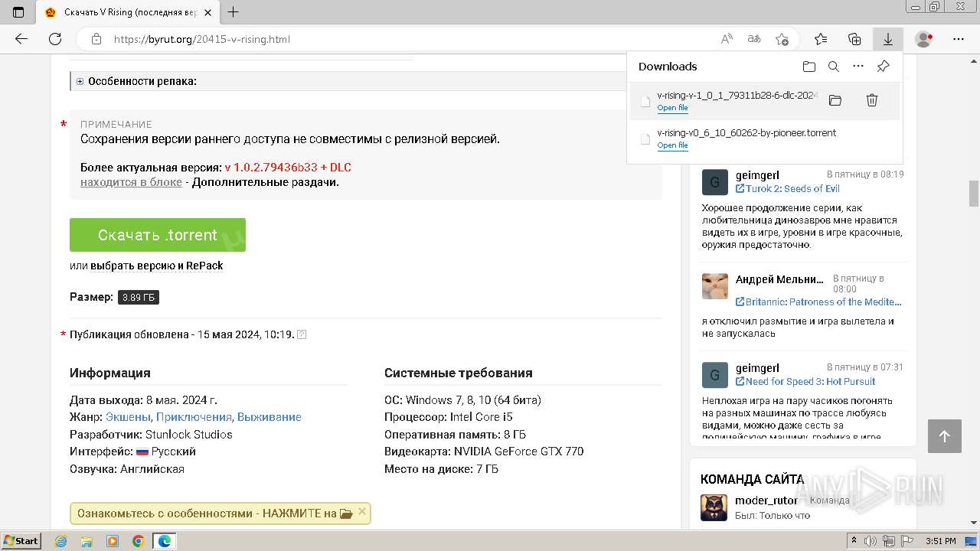The width and height of the screenshot is (980, 551).
Task: Open Collections icon in toolbar
Action: pyautogui.click(x=854, y=39)
